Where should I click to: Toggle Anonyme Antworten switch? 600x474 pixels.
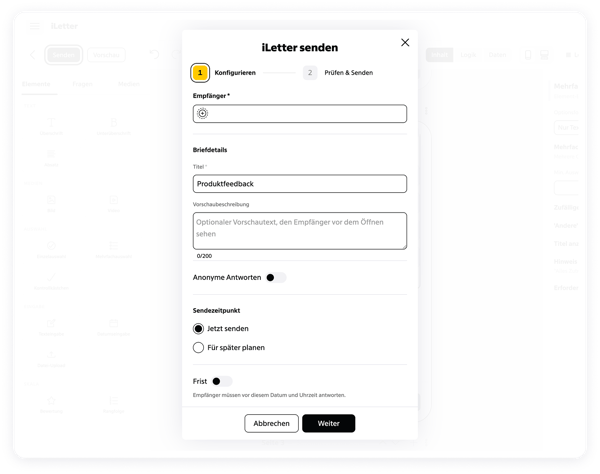pyautogui.click(x=276, y=277)
